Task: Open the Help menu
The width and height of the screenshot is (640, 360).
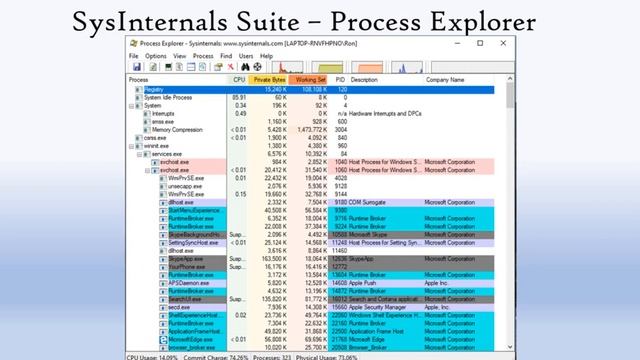Action: click(266, 56)
